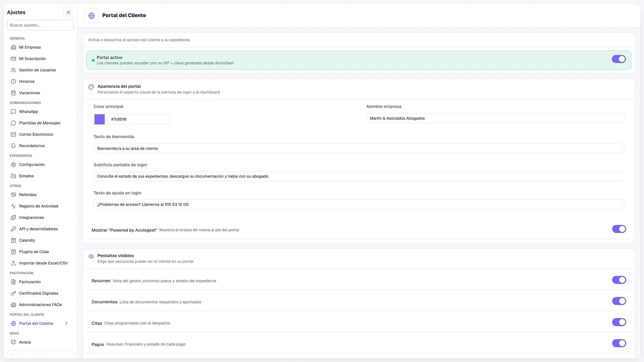This screenshot has height=362, width=644.
Task: Click the Texto de bienvenida field
Action: click(x=359, y=149)
